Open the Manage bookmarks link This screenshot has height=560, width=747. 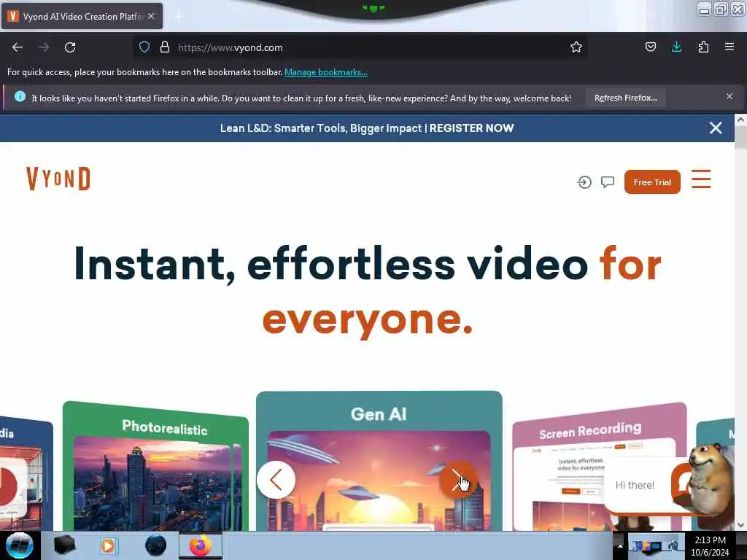coord(326,72)
